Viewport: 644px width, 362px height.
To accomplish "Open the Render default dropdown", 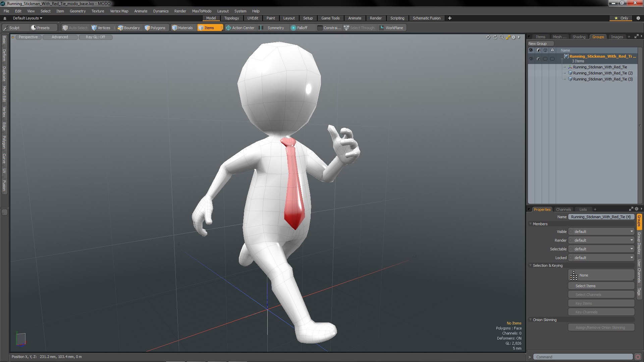I will (603, 240).
